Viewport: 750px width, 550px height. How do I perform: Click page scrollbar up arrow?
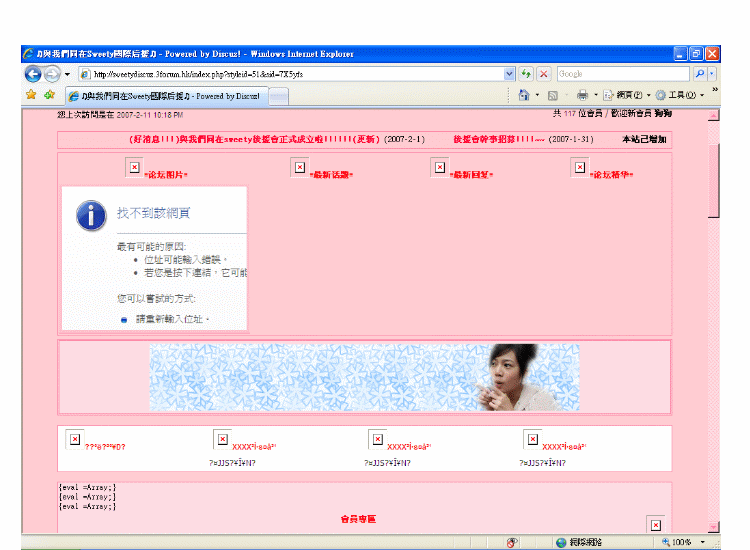714,115
